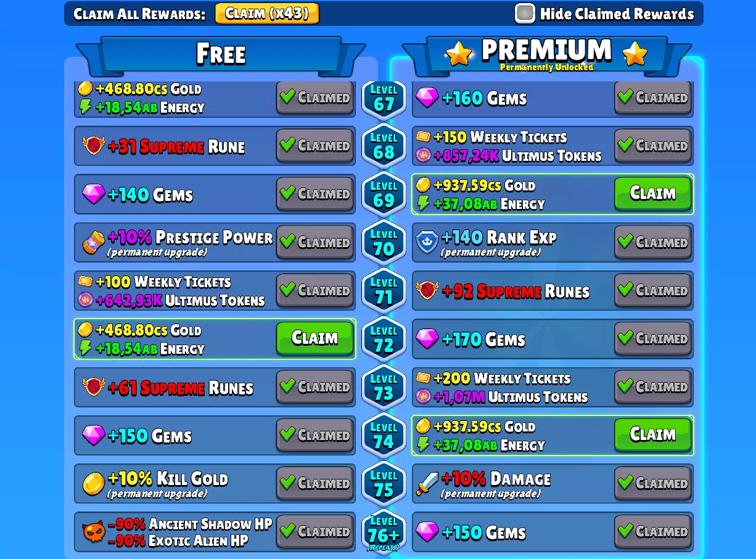Toggle the Hide Claimed Rewards checkbox

(525, 14)
